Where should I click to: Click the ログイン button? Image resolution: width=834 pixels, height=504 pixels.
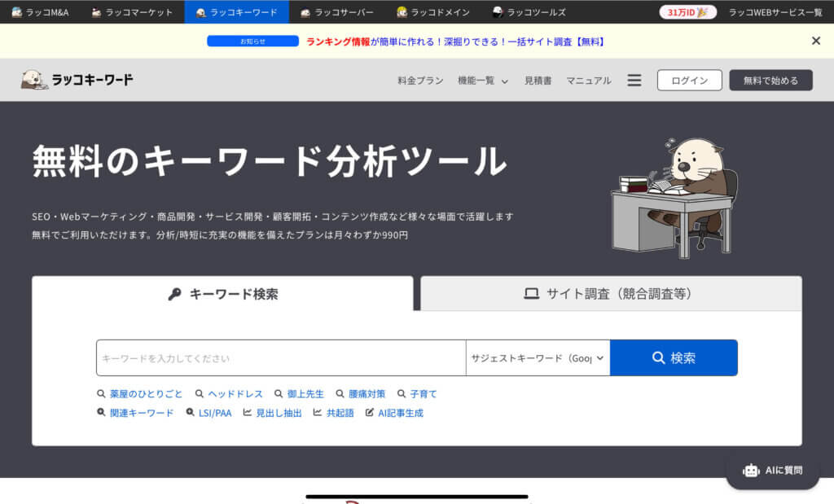pos(689,81)
